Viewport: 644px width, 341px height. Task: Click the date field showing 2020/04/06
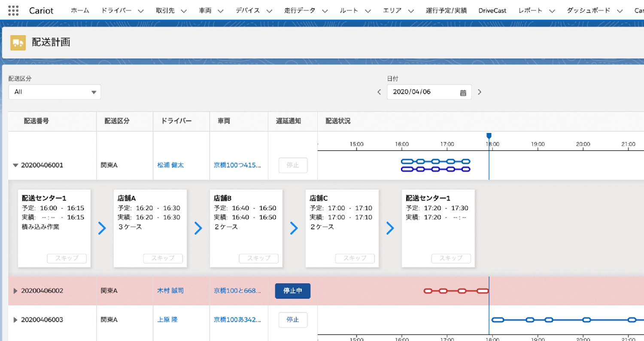tap(429, 92)
